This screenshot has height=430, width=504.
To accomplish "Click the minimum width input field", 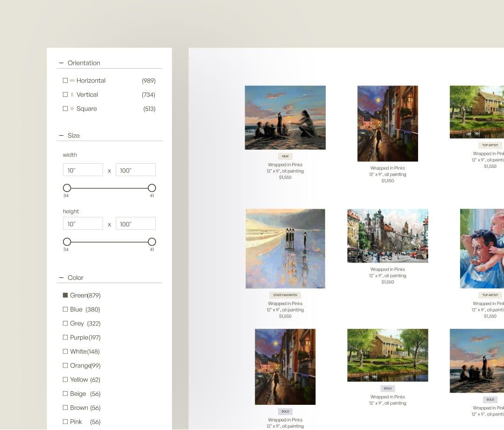I will (83, 170).
